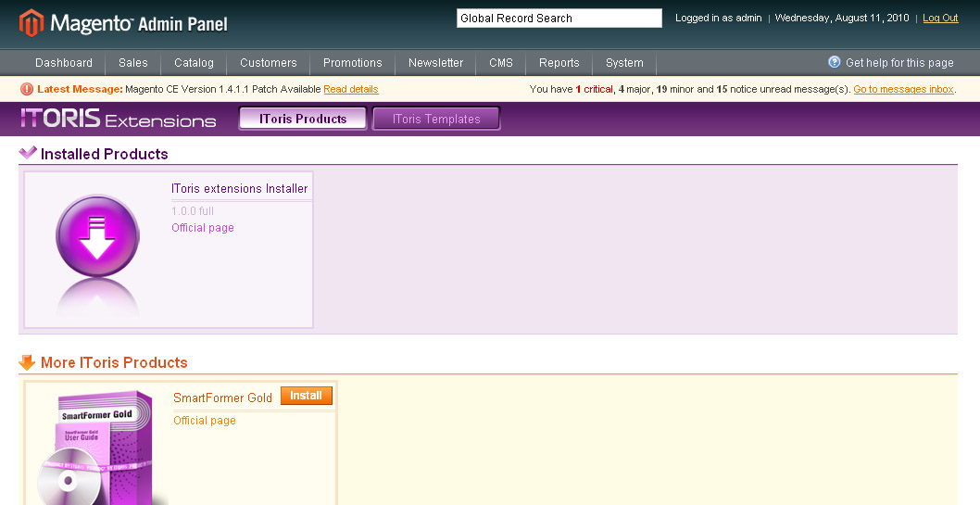Open the Read details link
The height and width of the screenshot is (505, 980).
[351, 89]
